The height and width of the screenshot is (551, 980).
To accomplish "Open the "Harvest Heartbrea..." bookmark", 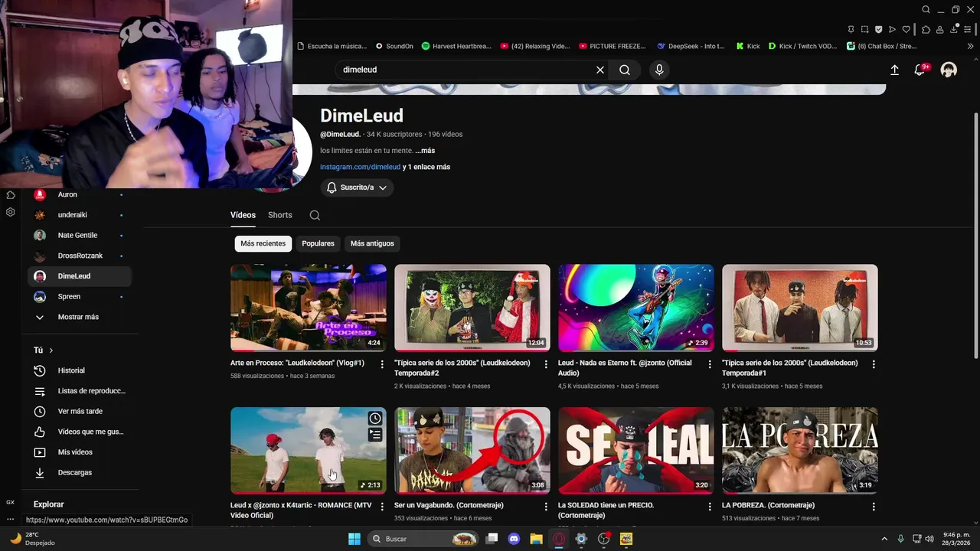I will tap(456, 46).
